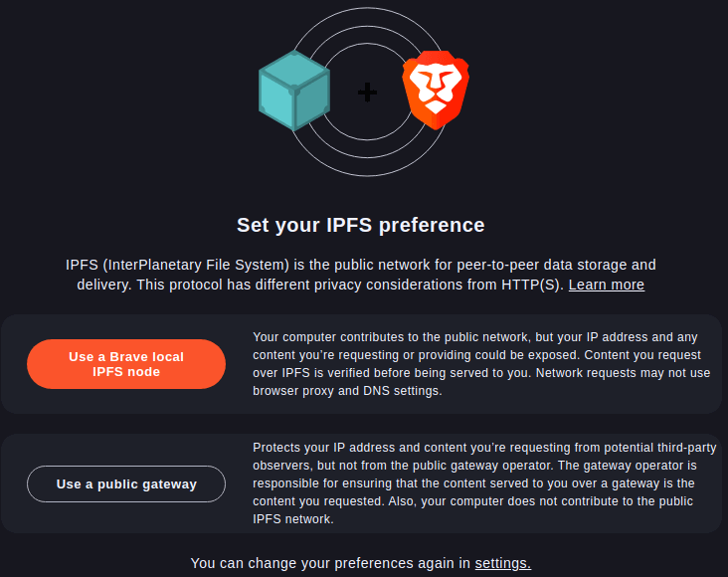Choose Use a Brave local IPFS node
Viewport: 728px width, 577px height.
(x=126, y=364)
